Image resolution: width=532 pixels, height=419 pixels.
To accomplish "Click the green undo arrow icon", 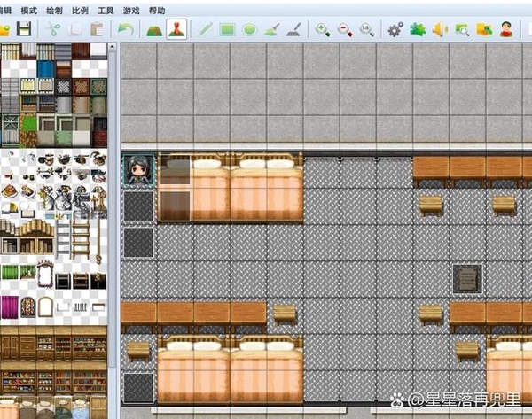I will (x=125, y=29).
